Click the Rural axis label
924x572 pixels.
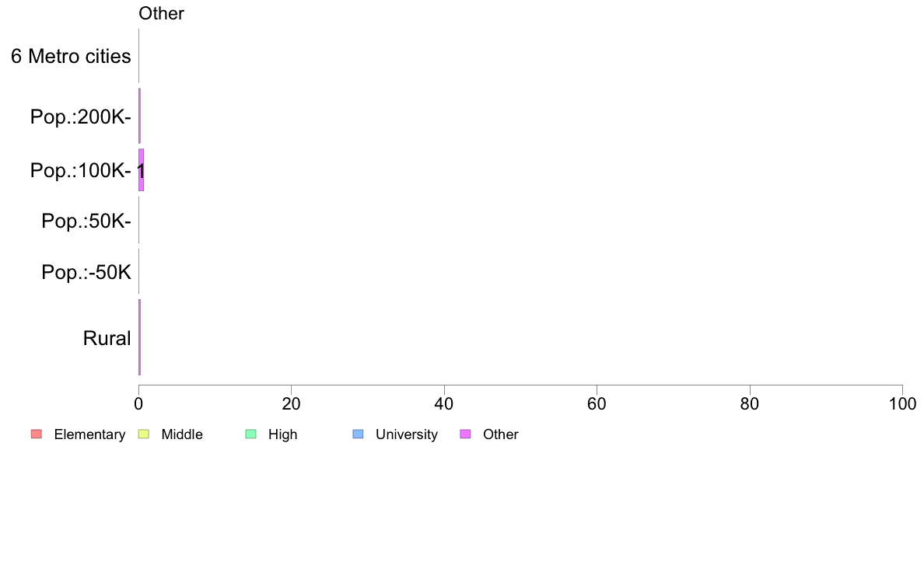107,338
